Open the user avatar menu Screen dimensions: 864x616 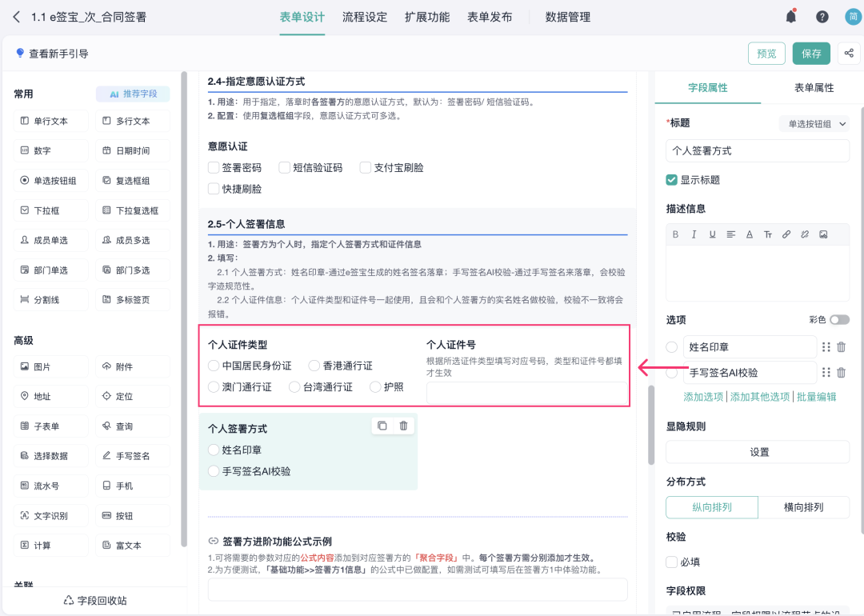[853, 17]
